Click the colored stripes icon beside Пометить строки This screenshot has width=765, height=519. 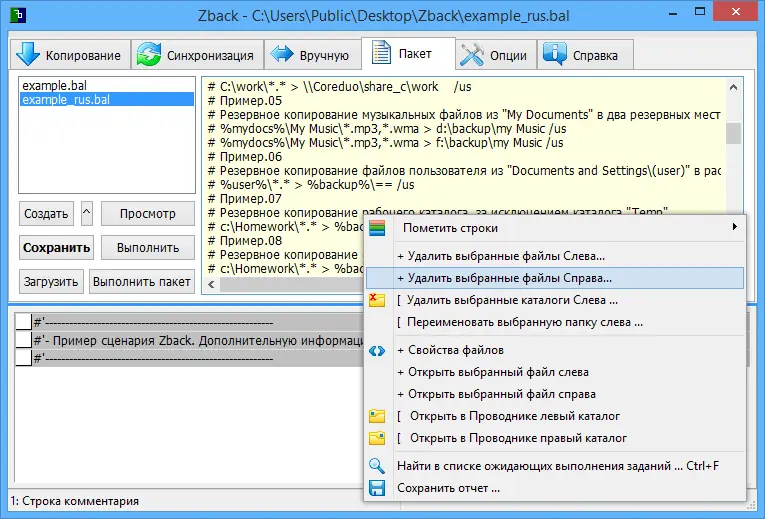[377, 228]
